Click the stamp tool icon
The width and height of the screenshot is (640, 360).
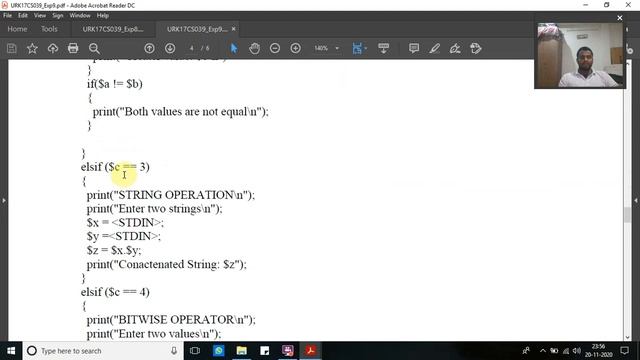476,49
